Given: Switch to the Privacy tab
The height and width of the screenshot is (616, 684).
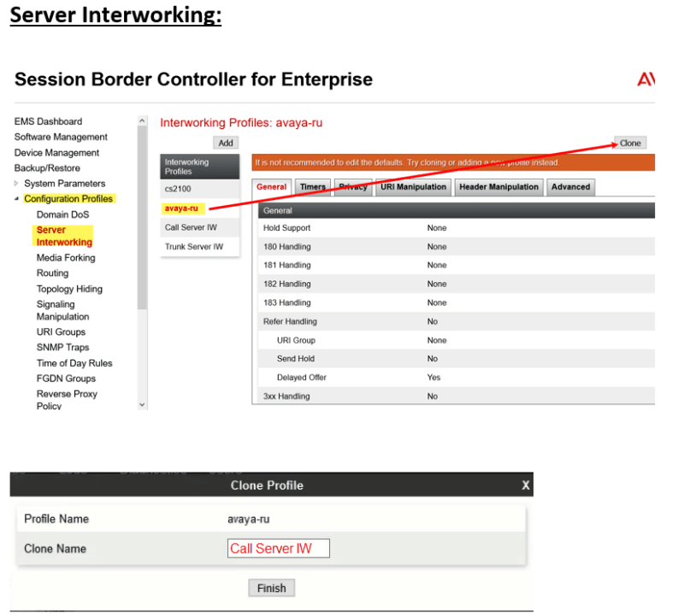Looking at the screenshot, I should [353, 187].
